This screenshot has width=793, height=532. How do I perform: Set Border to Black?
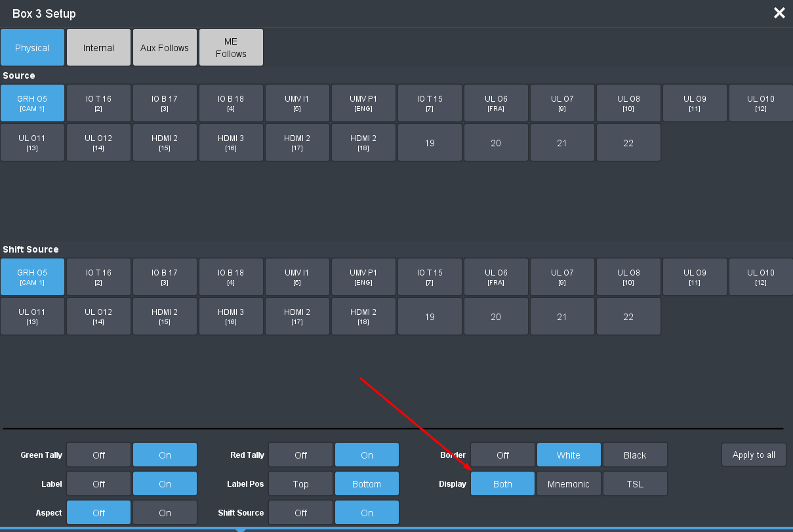(x=635, y=455)
